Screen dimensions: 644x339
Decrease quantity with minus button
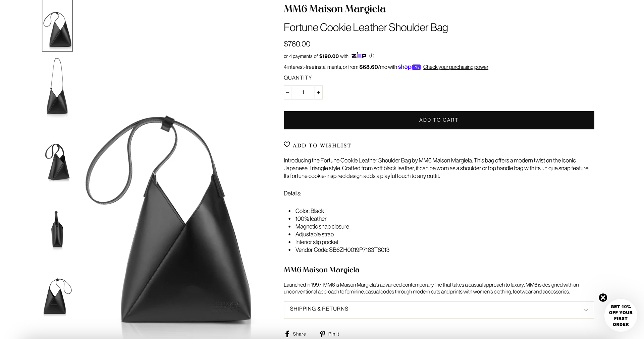(x=288, y=93)
